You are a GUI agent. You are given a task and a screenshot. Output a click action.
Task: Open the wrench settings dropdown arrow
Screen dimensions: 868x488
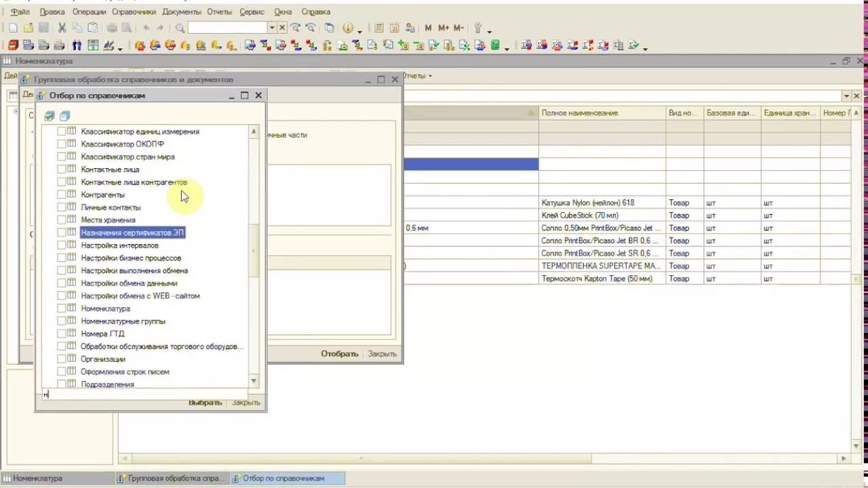tap(490, 30)
